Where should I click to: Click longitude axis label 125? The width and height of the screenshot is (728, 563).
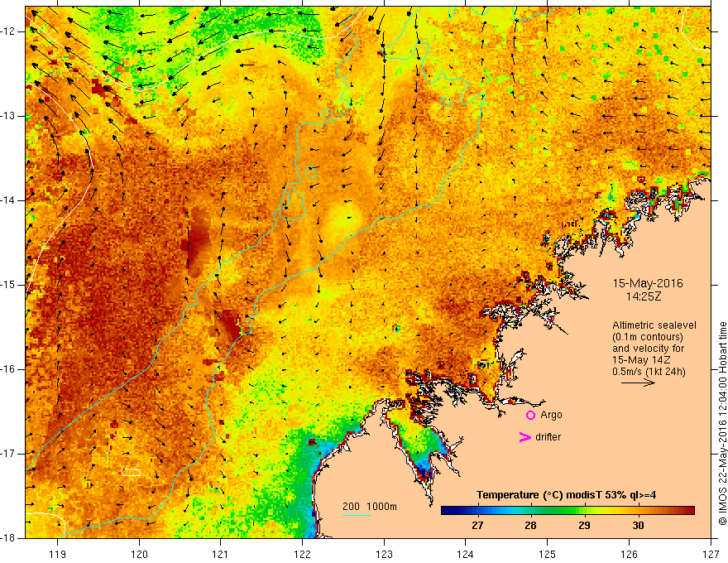click(548, 554)
